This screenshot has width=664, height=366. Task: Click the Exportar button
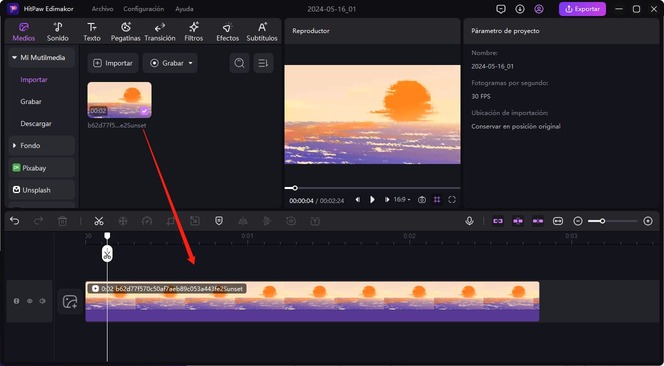582,9
